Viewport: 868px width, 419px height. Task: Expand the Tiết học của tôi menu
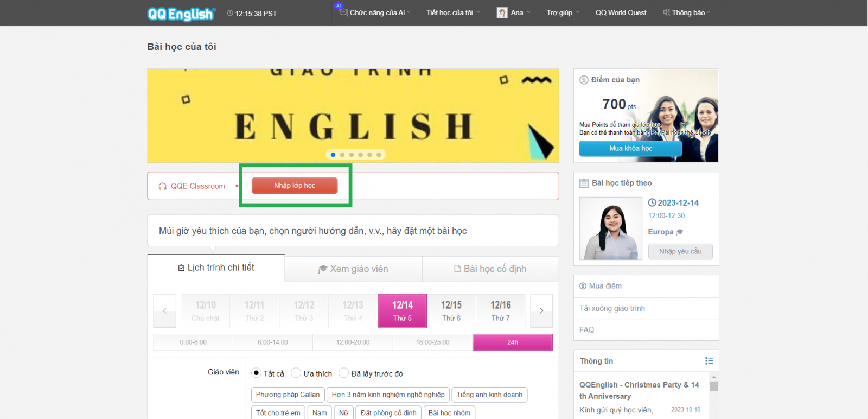(x=452, y=12)
